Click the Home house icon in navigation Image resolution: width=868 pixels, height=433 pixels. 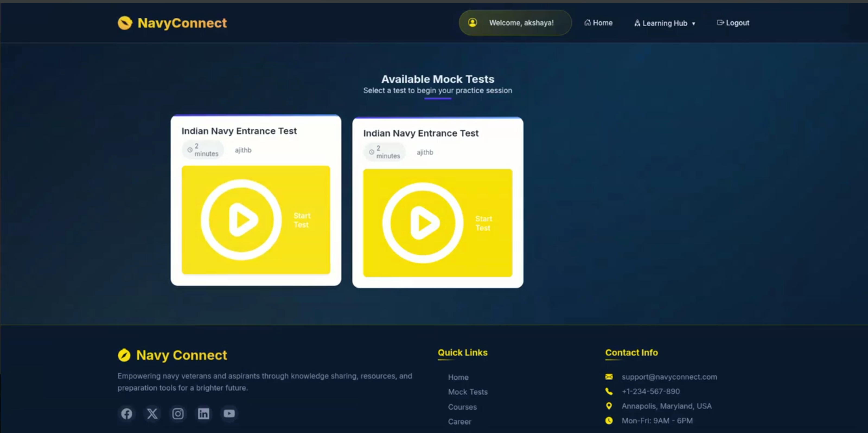click(x=587, y=23)
